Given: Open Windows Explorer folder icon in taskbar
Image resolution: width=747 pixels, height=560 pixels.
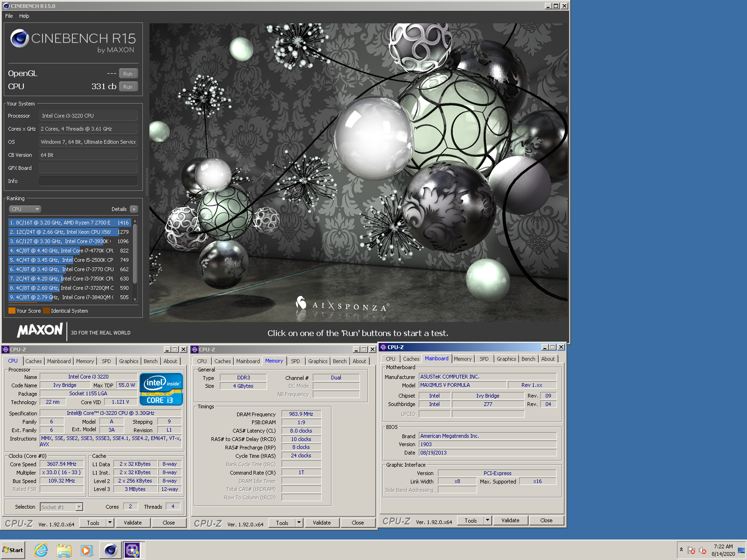Looking at the screenshot, I should 64,550.
